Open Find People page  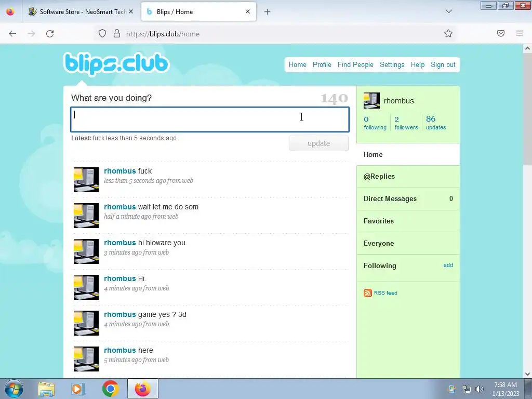[355, 64]
